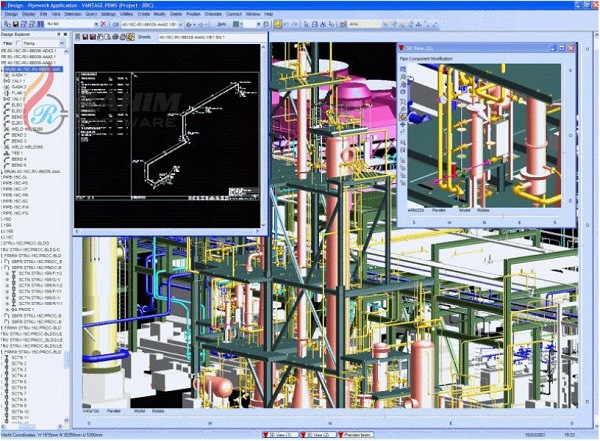Click the highlighted yellow tool icon in toolbar
The image size is (600, 441).
tap(278, 24)
